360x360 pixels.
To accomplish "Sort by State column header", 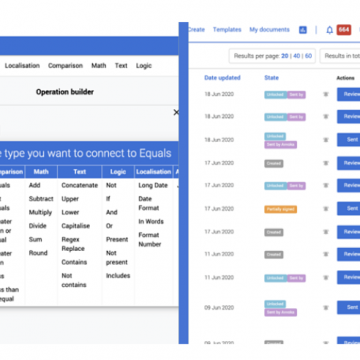I will click(x=271, y=78).
